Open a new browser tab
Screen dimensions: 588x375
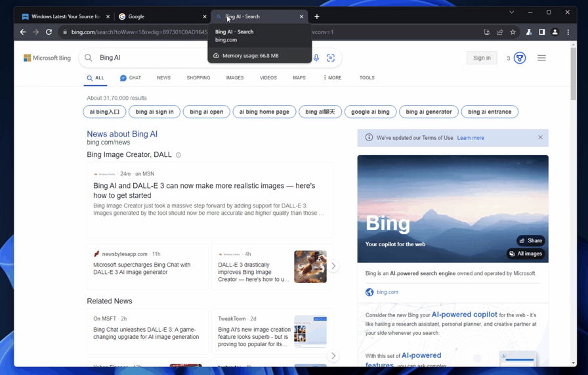point(317,16)
